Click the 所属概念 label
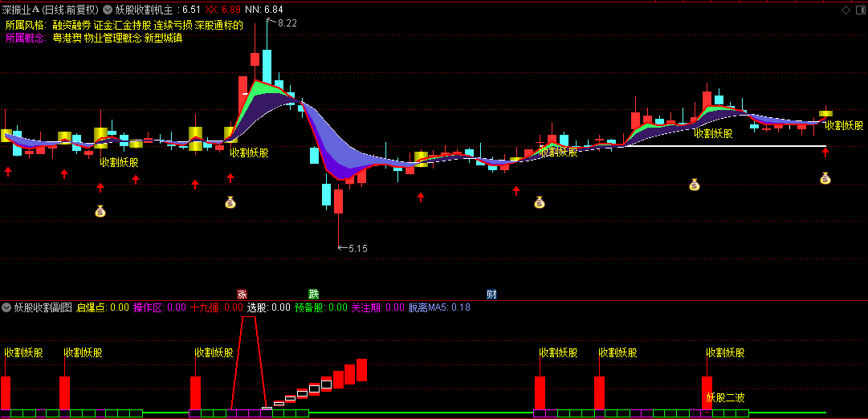Screen dimensions: 868x419 26,39
